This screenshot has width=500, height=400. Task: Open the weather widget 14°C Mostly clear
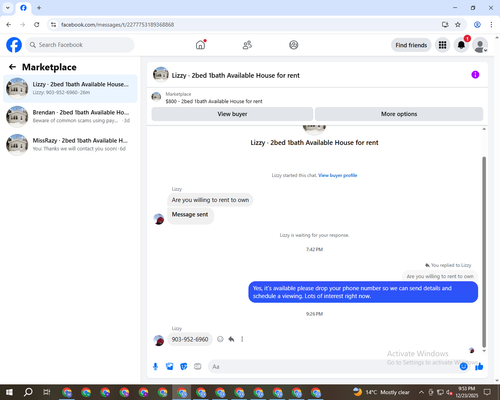point(381,392)
